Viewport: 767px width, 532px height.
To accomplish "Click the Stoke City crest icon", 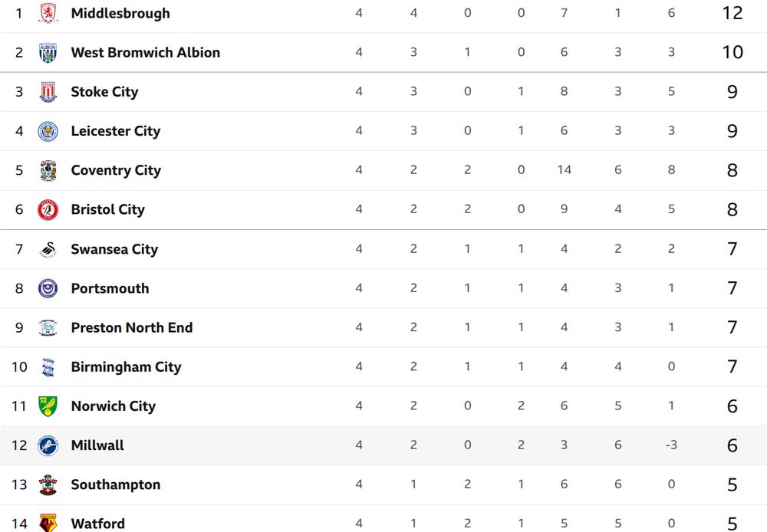I will coord(48,92).
